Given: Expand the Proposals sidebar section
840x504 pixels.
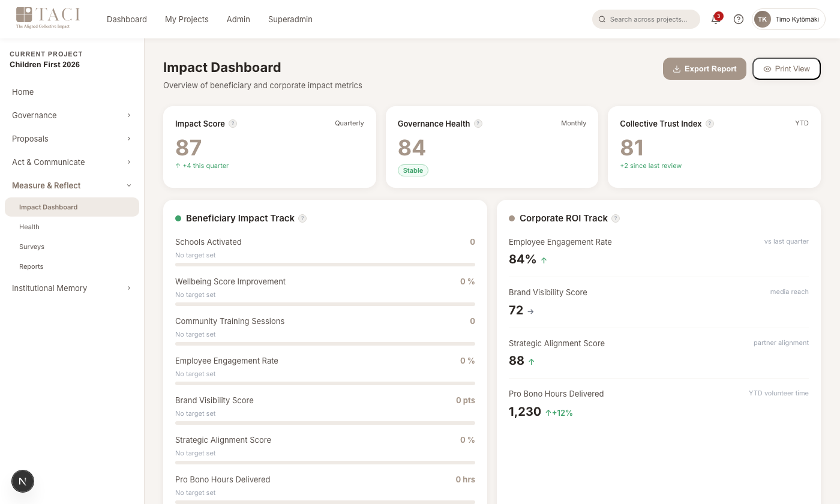Looking at the screenshot, I should (x=72, y=139).
